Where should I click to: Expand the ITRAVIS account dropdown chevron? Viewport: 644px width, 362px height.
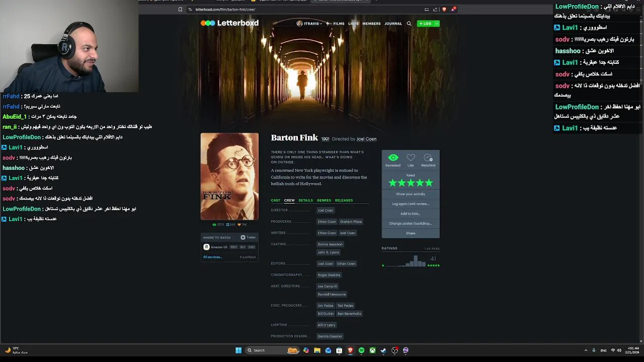[321, 24]
